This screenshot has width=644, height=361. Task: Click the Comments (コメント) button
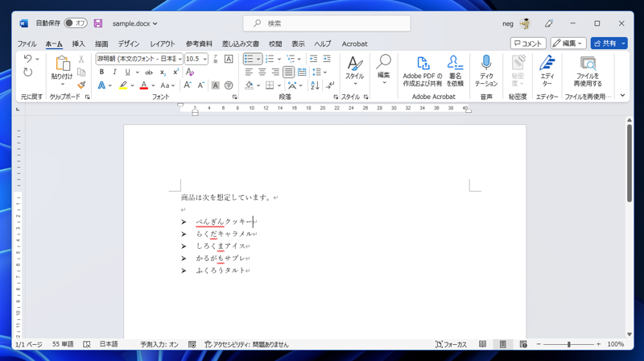pyautogui.click(x=528, y=44)
